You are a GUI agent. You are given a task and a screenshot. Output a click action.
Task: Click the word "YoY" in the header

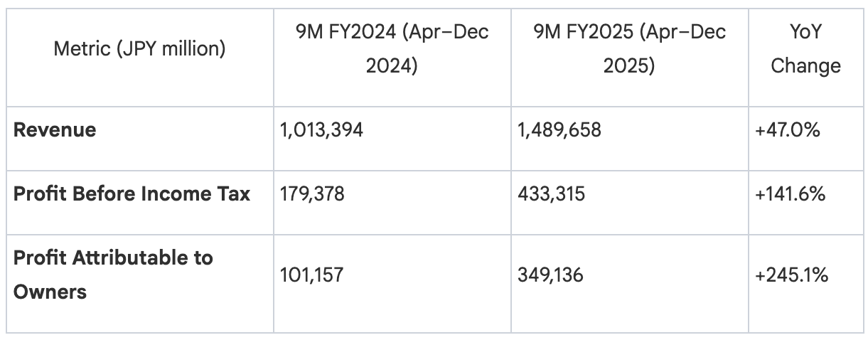(x=806, y=33)
